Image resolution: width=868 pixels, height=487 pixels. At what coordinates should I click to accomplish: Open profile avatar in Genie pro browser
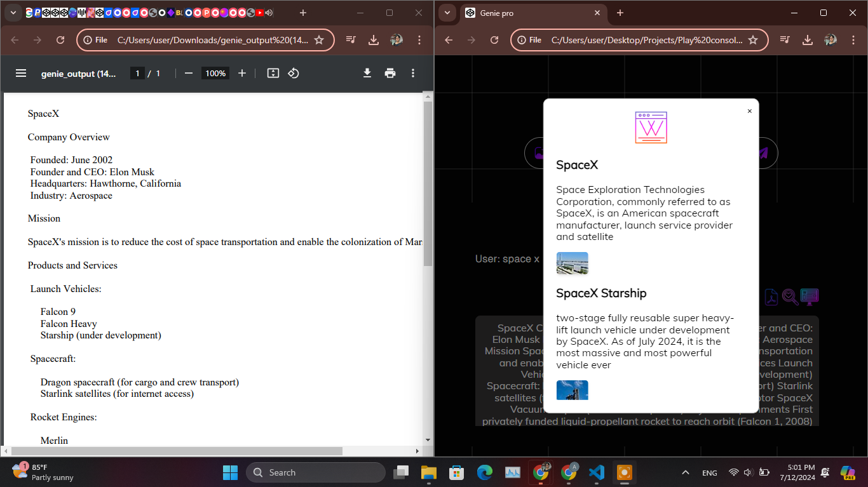coord(831,40)
